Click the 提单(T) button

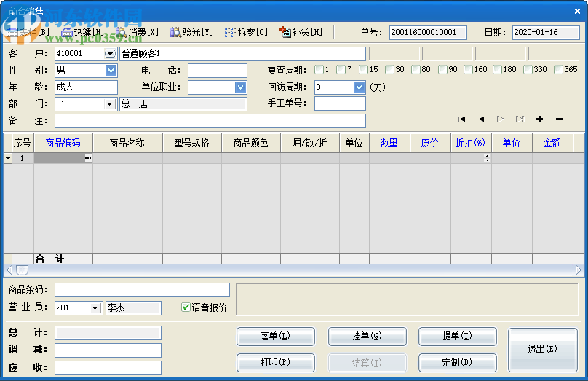[x=458, y=337]
